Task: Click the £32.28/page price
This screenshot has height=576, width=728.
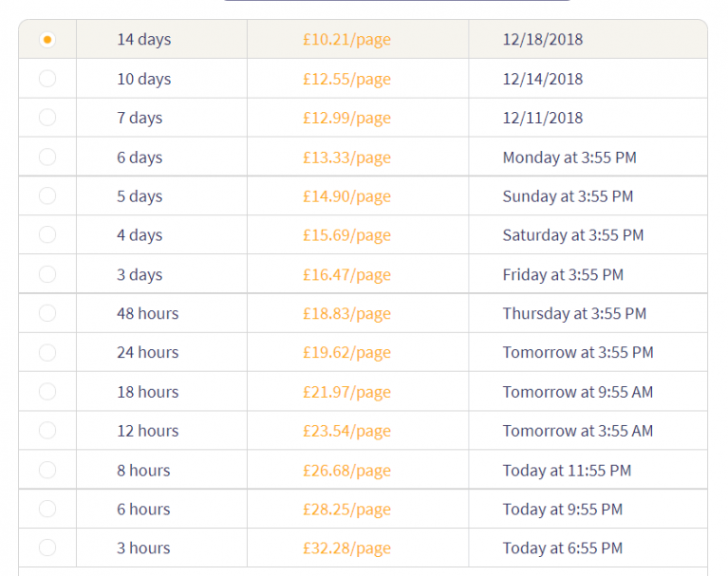Action: pos(346,548)
